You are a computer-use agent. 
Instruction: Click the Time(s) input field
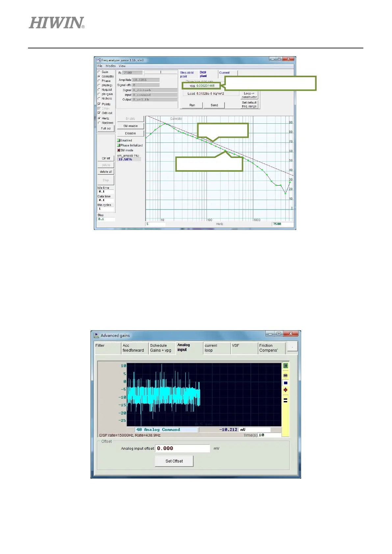(270, 435)
